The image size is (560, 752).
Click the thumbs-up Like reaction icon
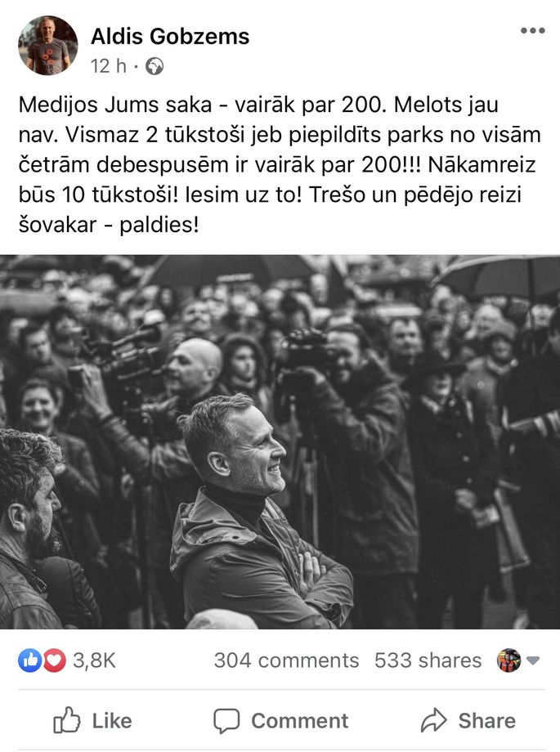click(x=29, y=660)
